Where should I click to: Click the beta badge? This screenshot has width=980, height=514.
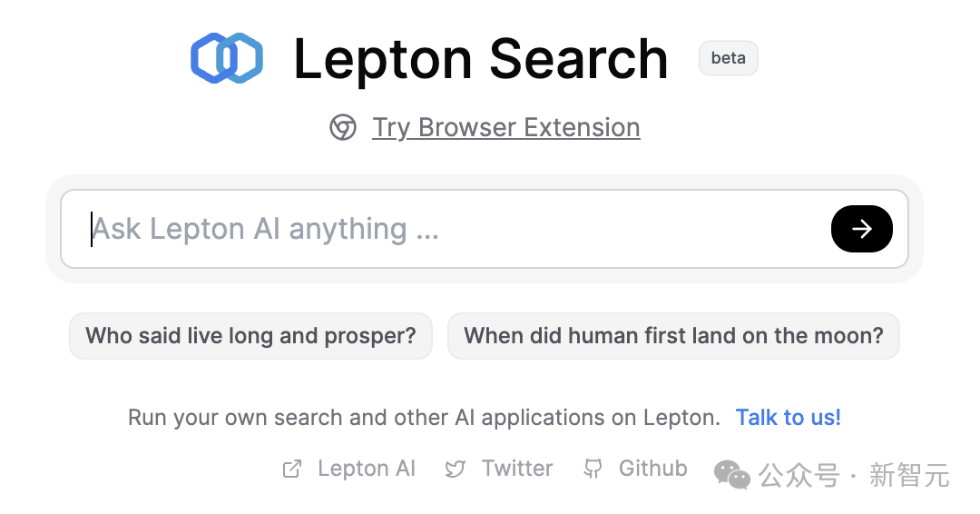tap(728, 58)
